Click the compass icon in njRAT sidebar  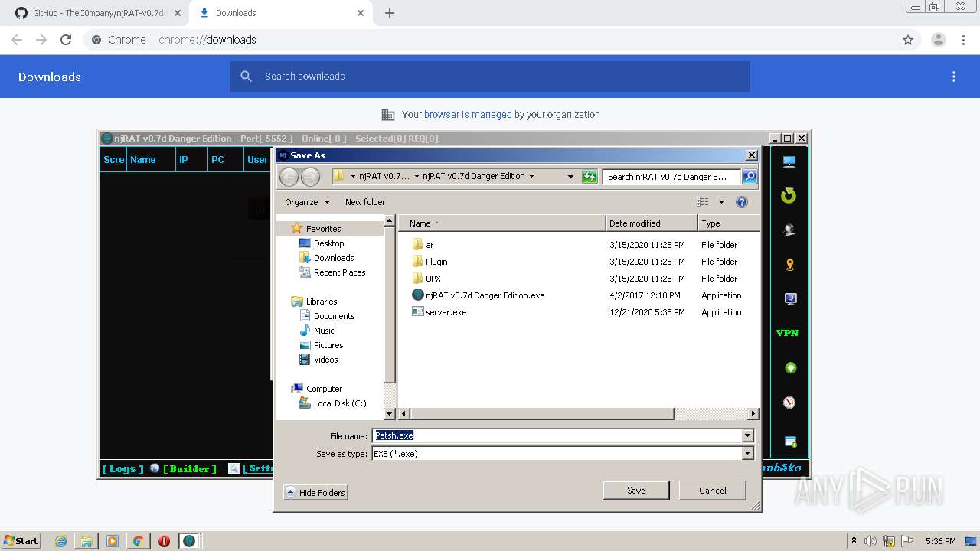tap(789, 403)
